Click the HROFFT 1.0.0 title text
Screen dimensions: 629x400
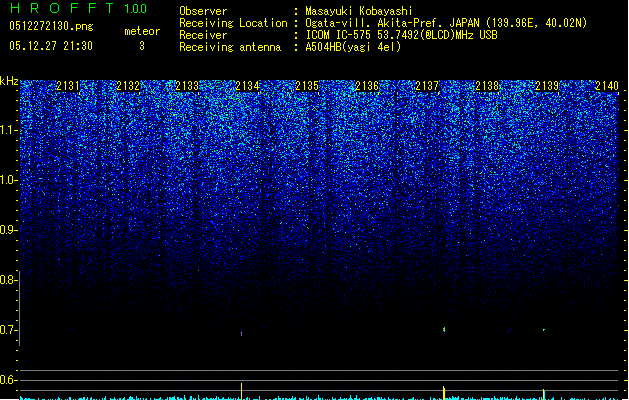[x=78, y=8]
